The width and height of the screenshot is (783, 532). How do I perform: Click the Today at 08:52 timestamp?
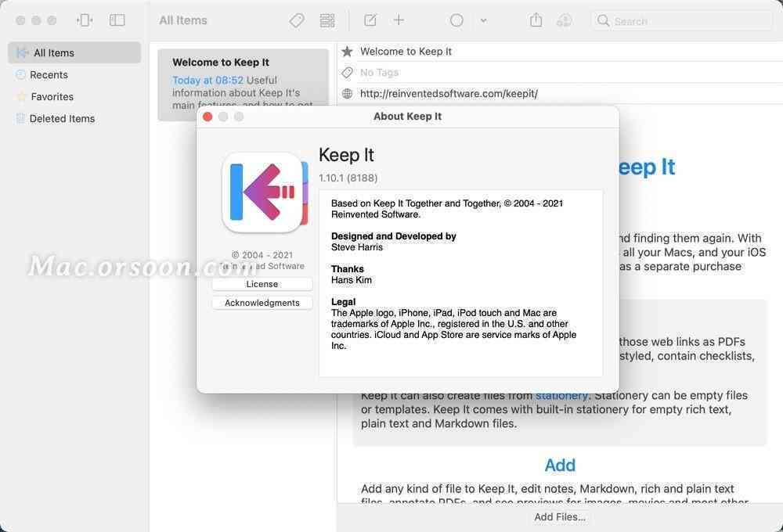click(207, 80)
